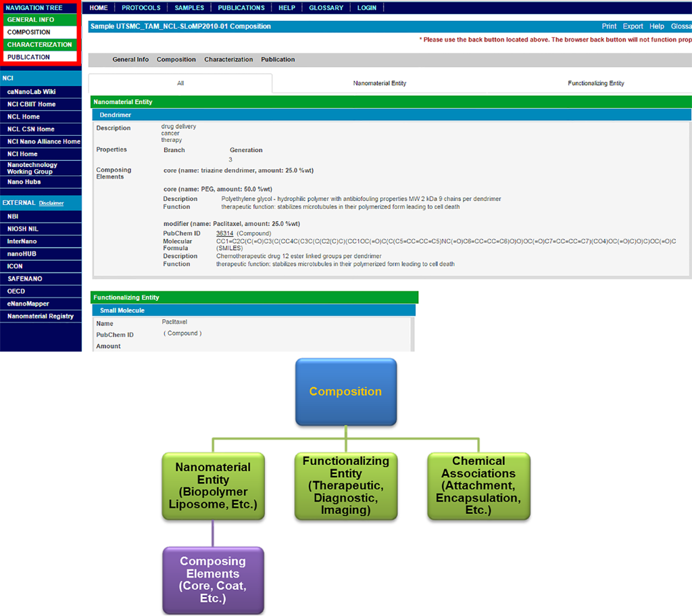
Task: Switch to the Functionalizing Entity tab
Action: click(595, 83)
